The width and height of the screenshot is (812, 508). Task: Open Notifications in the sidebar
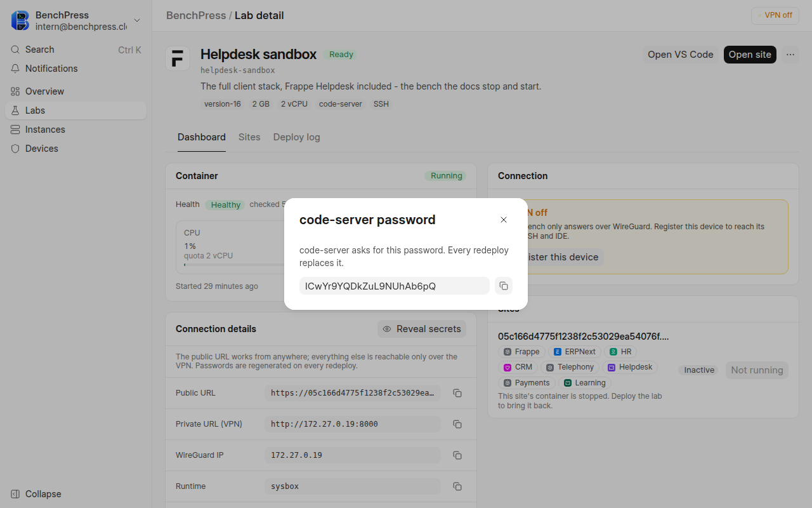[x=76, y=69]
